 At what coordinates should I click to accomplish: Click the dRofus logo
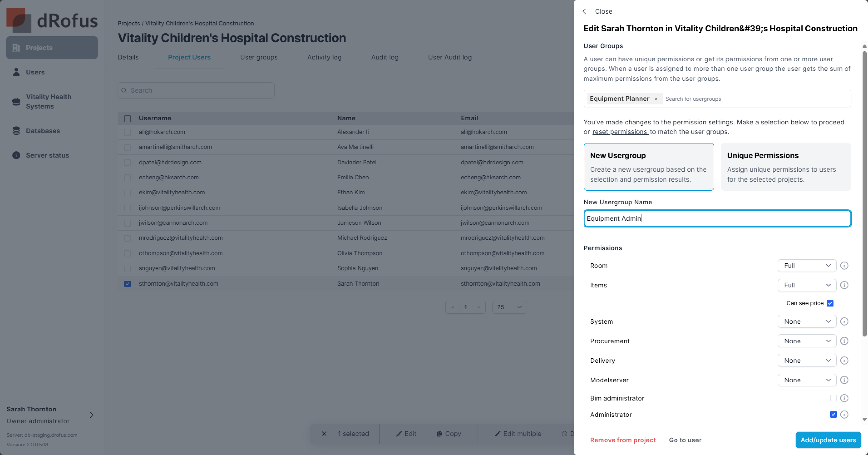52,20
